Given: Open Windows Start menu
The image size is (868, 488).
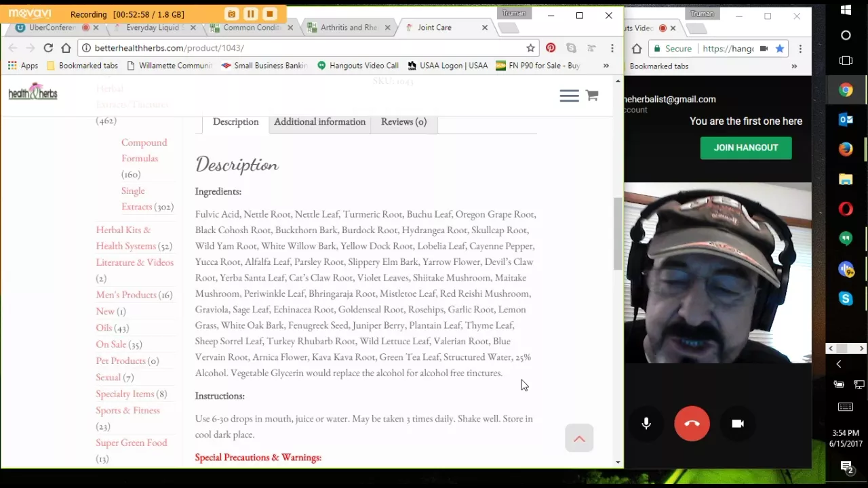Looking at the screenshot, I should point(846,10).
